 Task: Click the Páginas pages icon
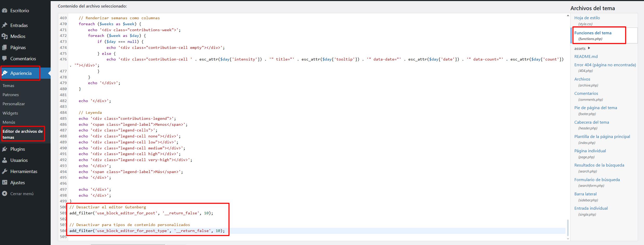click(x=4, y=48)
